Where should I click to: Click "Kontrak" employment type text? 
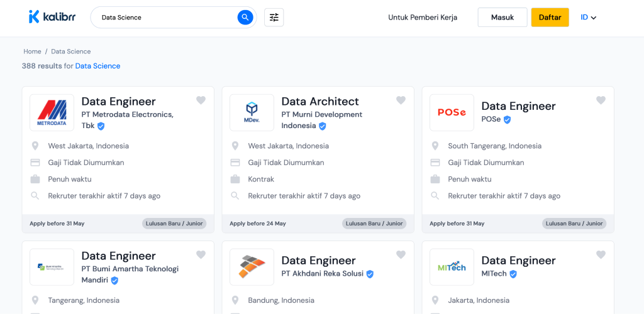[261, 179]
